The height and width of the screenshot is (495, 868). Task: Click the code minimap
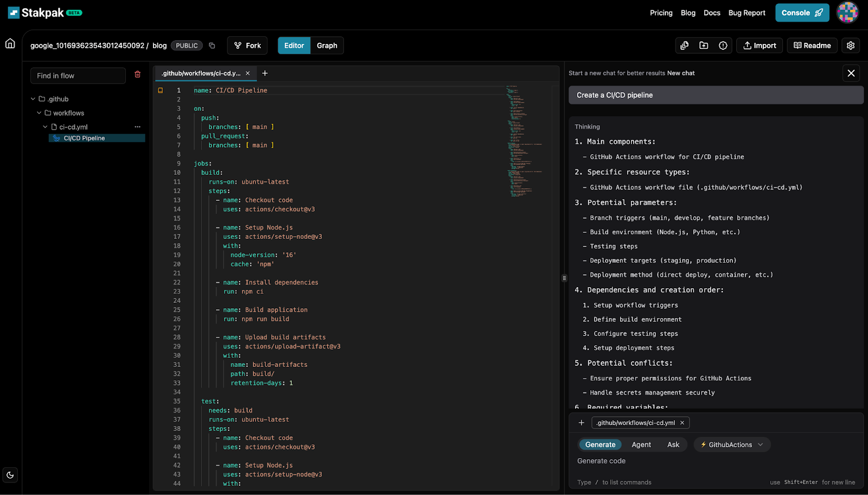point(524,141)
